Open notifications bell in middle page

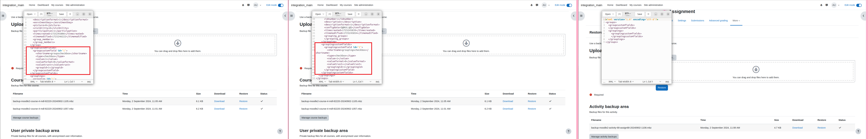click(531, 5)
